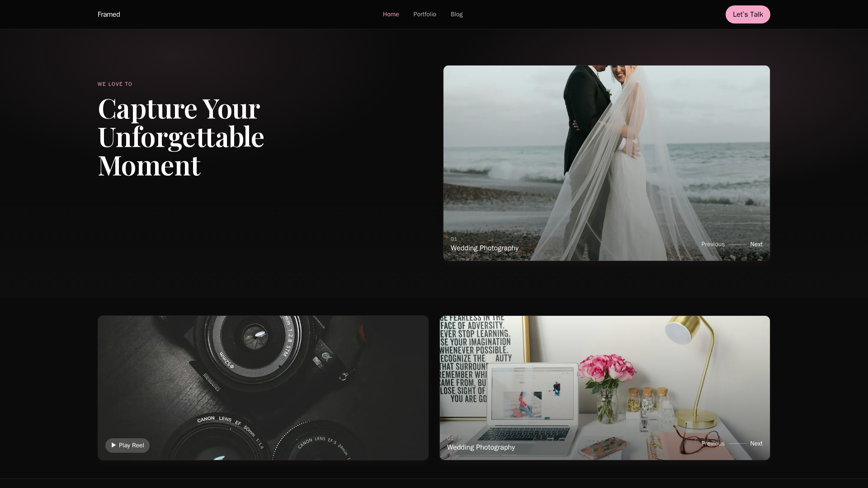This screenshot has width=868, height=488.
Task: Click Next on the beach wedding slider
Action: click(x=756, y=244)
